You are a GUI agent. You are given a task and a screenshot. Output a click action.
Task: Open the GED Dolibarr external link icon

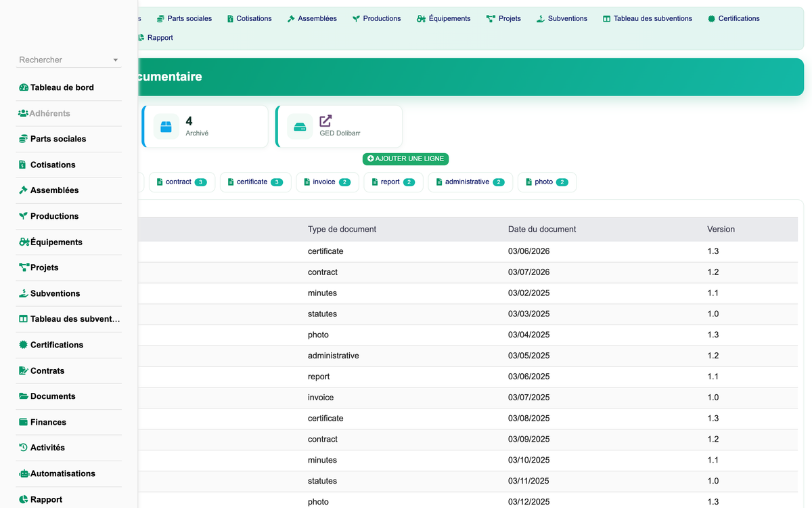pyautogui.click(x=325, y=121)
